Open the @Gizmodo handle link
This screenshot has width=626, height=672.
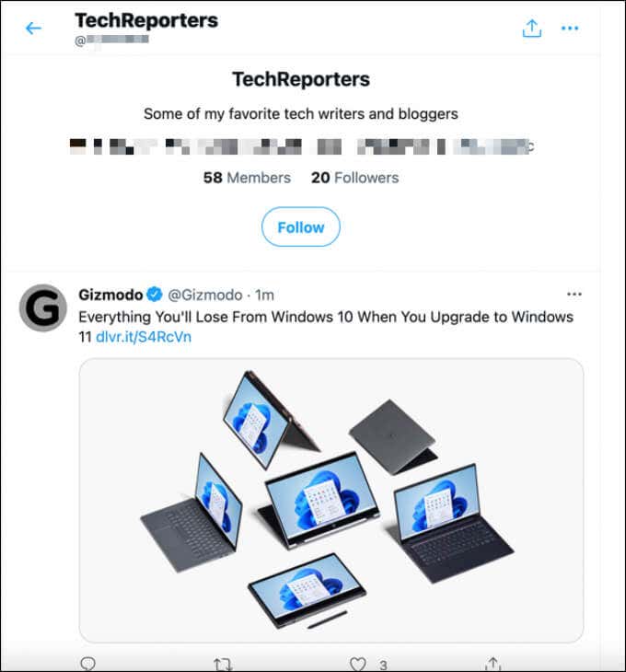tap(205, 295)
